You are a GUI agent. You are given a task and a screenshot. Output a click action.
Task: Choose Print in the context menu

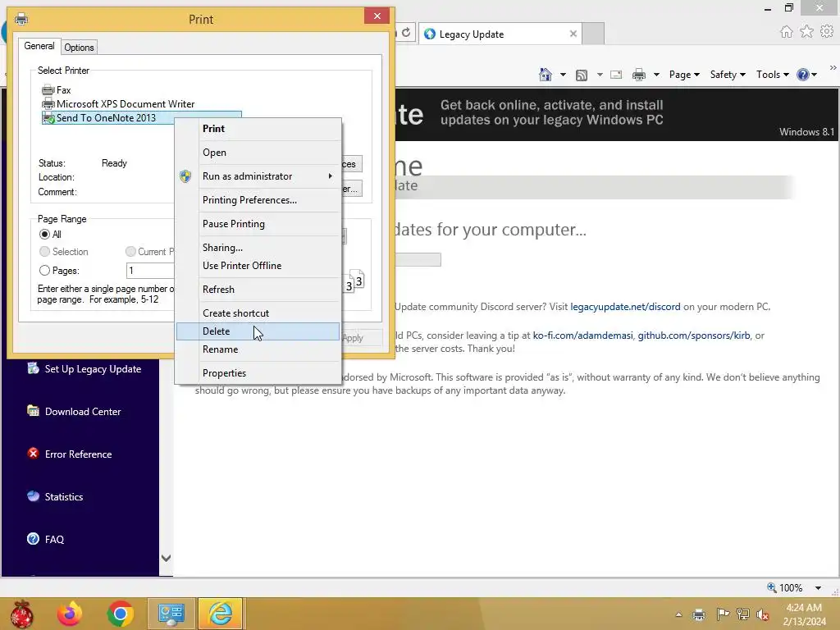coord(258,129)
